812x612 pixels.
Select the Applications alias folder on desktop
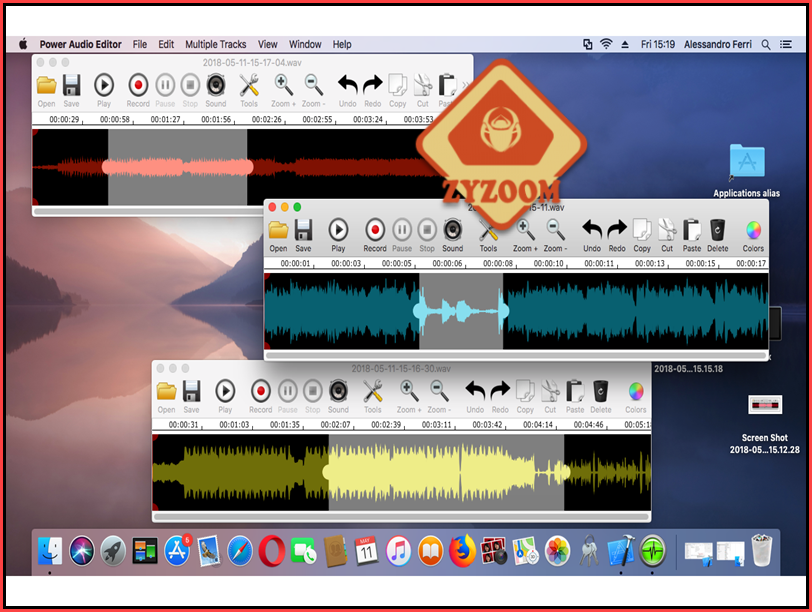(x=747, y=171)
